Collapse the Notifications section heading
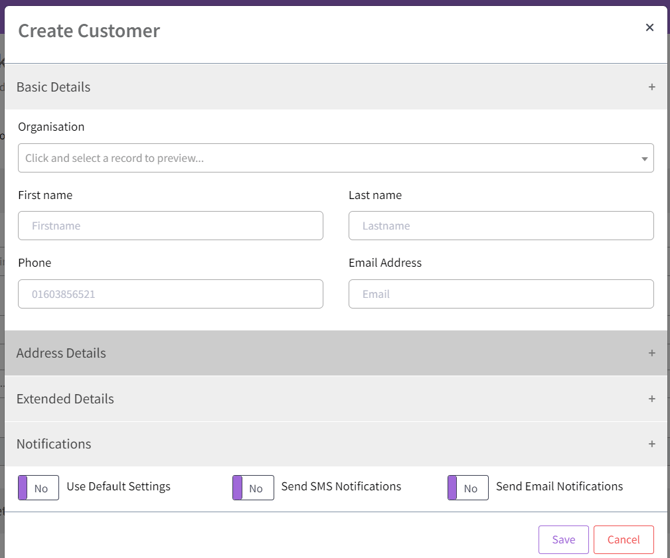The image size is (670, 558). pos(54,444)
